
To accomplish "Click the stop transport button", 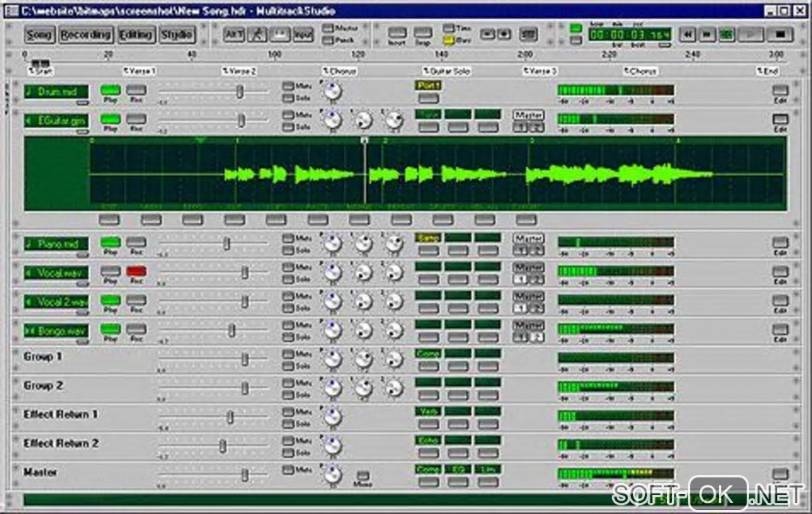I will 779,35.
